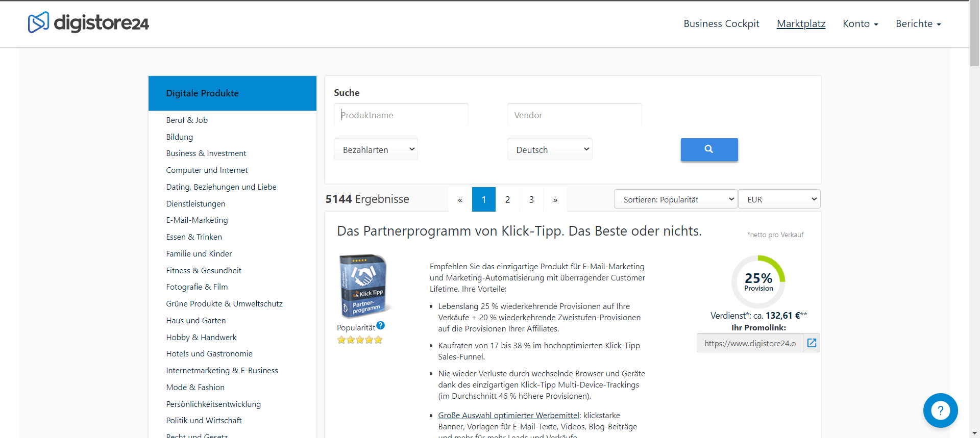
Task: Open the round help chat bubble
Action: pos(940,410)
